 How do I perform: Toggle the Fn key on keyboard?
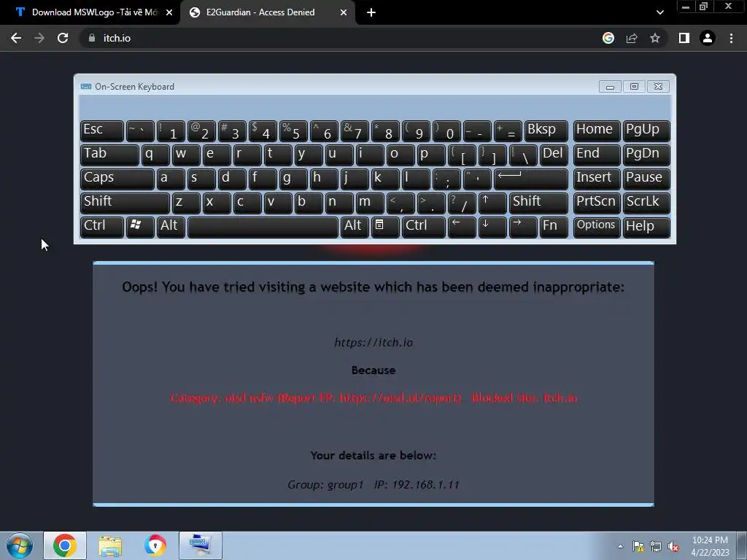(554, 227)
